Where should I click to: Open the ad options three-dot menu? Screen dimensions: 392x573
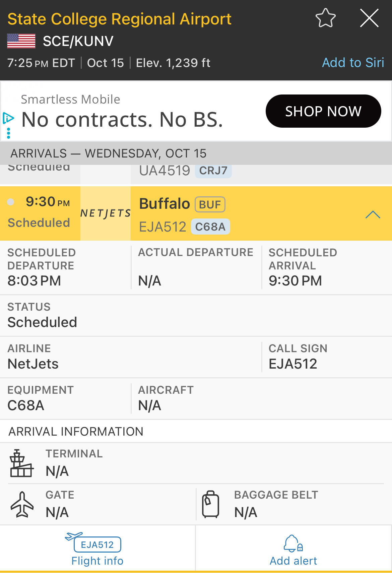9,133
